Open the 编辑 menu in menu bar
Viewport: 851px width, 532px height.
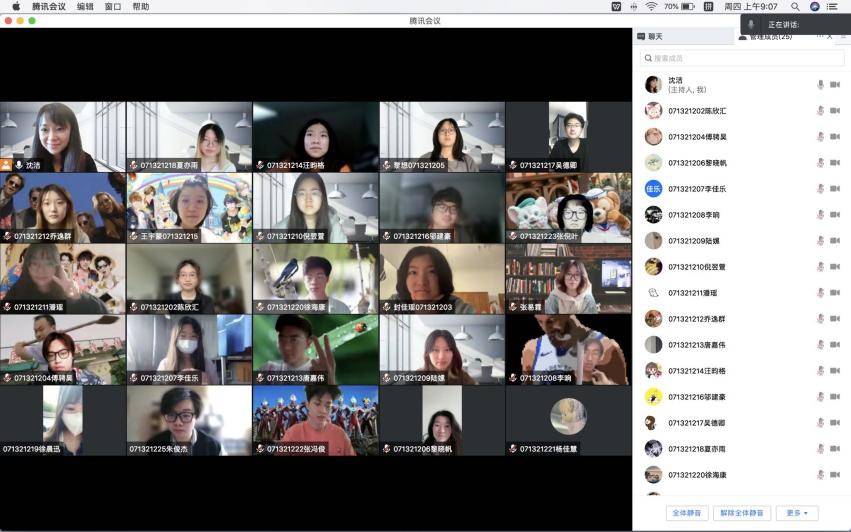pyautogui.click(x=85, y=6)
